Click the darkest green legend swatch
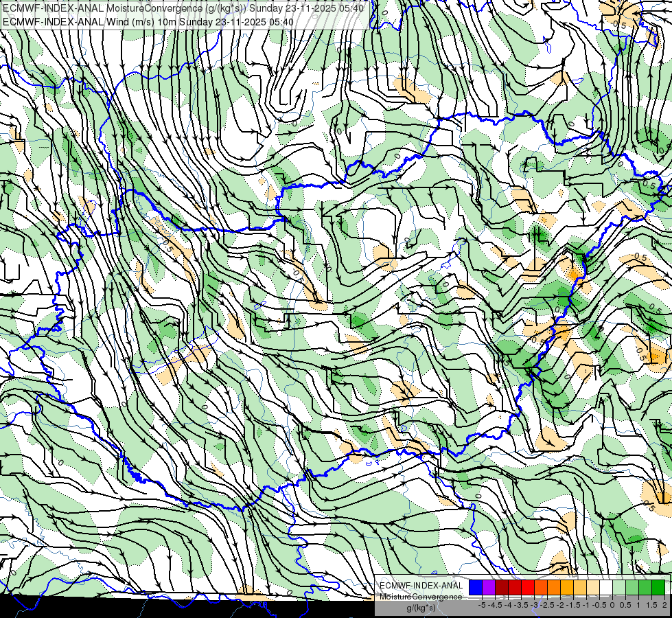The image size is (672, 618). tap(658, 588)
